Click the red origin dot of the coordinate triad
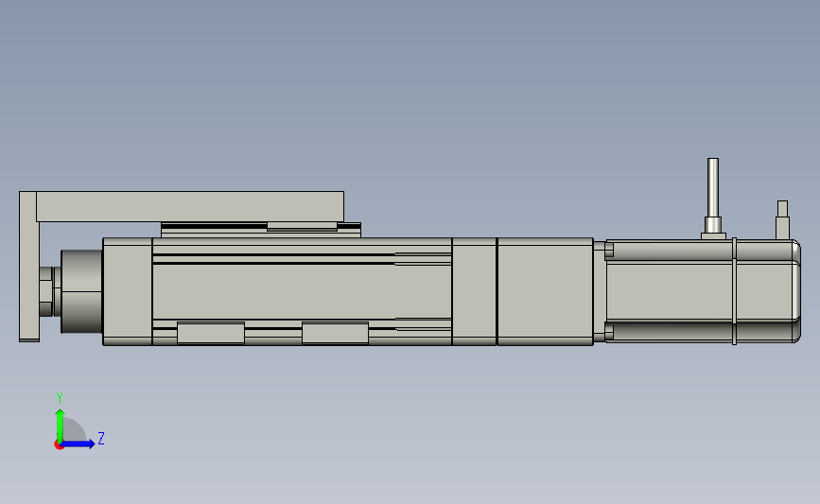The width and height of the screenshot is (820, 504). [x=59, y=445]
